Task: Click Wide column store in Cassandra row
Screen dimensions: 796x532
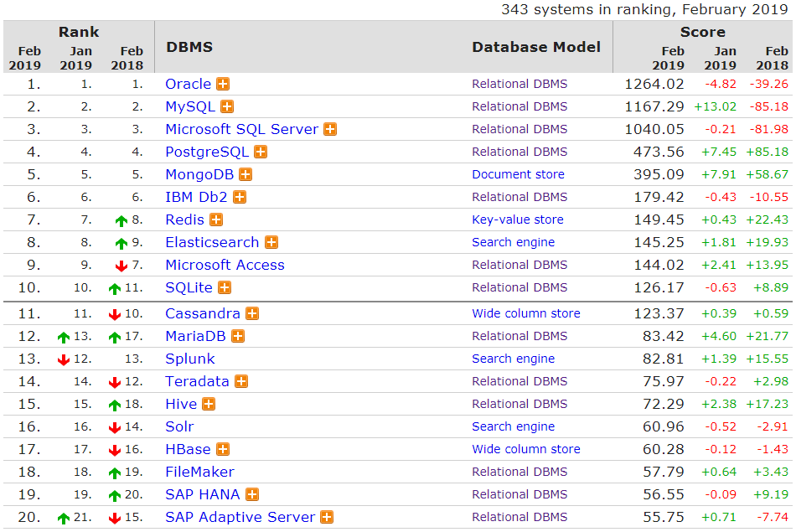Action: click(x=526, y=313)
